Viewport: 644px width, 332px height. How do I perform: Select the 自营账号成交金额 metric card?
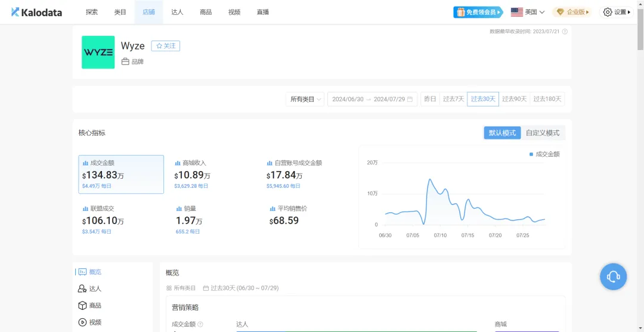pyautogui.click(x=305, y=175)
